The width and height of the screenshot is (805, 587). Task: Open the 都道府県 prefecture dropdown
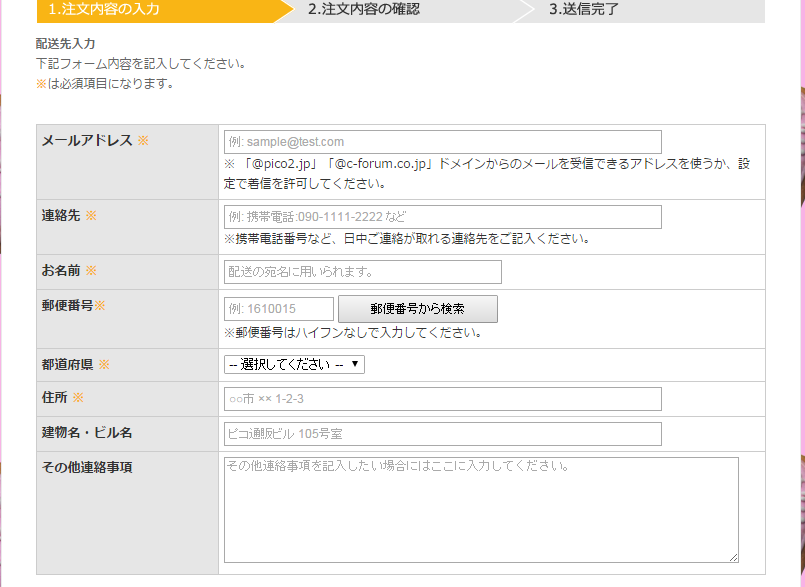click(x=294, y=365)
